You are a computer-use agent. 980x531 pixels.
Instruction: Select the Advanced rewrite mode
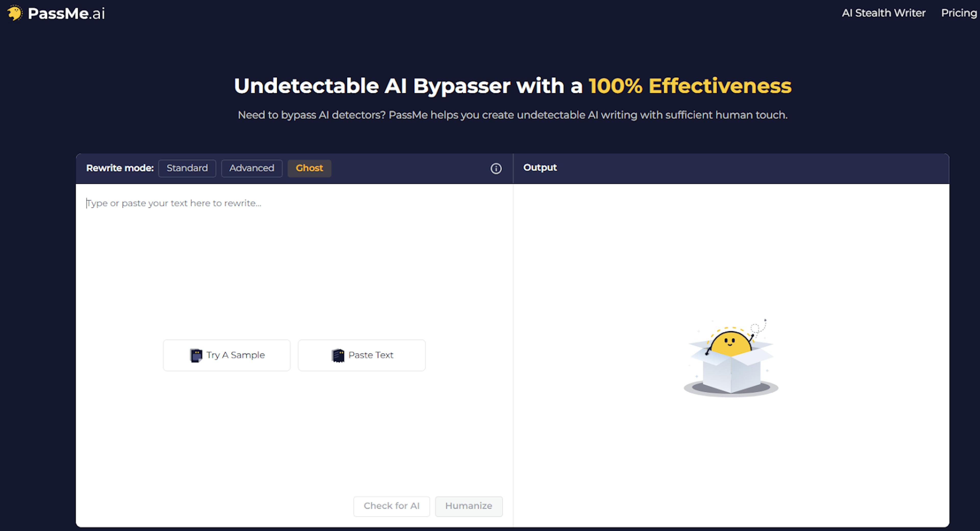[x=251, y=168]
